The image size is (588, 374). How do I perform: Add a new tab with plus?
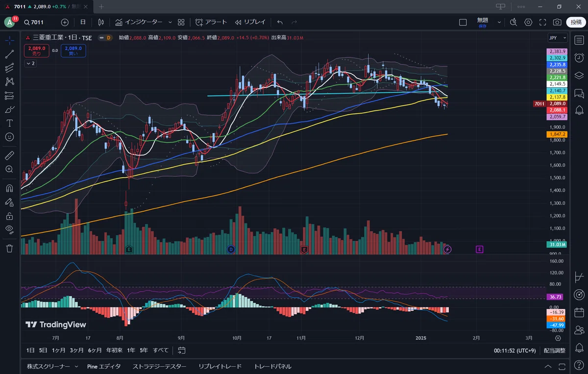pos(101,7)
